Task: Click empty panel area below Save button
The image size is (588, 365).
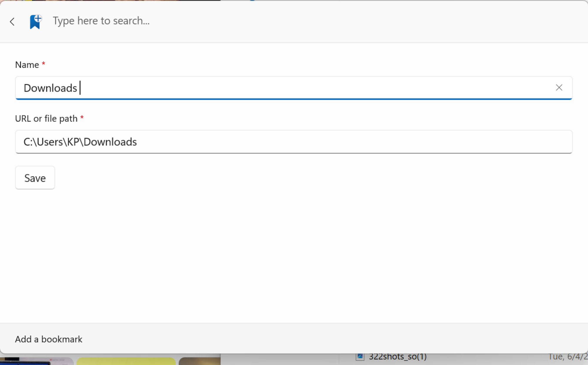Action: coord(294,255)
